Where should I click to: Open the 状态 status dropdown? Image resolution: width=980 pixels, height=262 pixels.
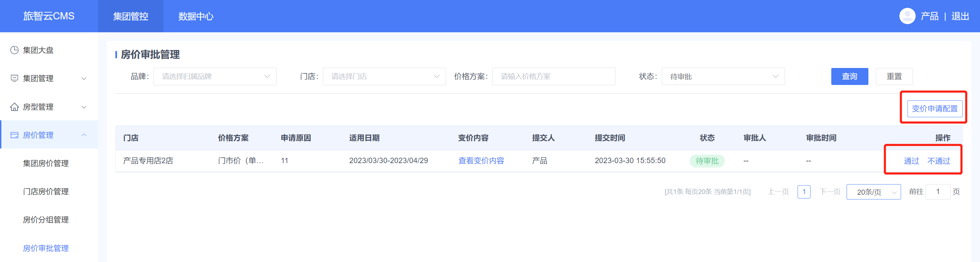point(723,76)
